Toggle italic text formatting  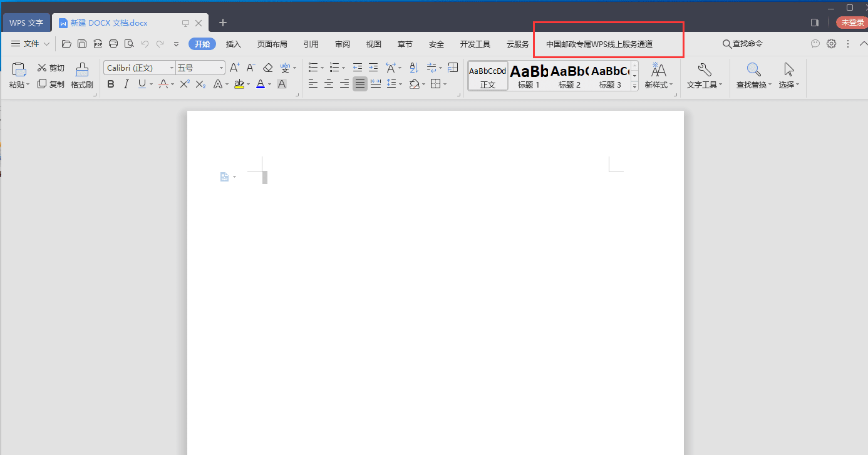tap(127, 84)
